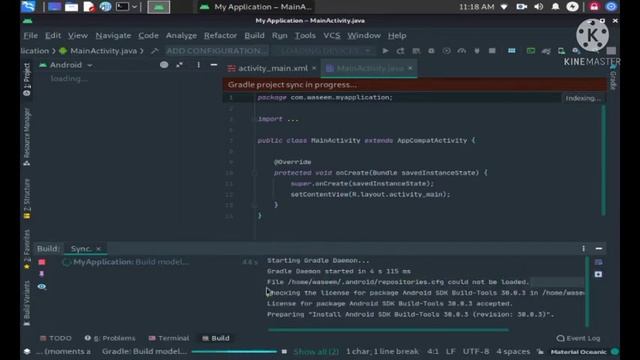Click the expand/collapse arrows in Project panel
The height and width of the screenshot is (360, 640).
180,65
